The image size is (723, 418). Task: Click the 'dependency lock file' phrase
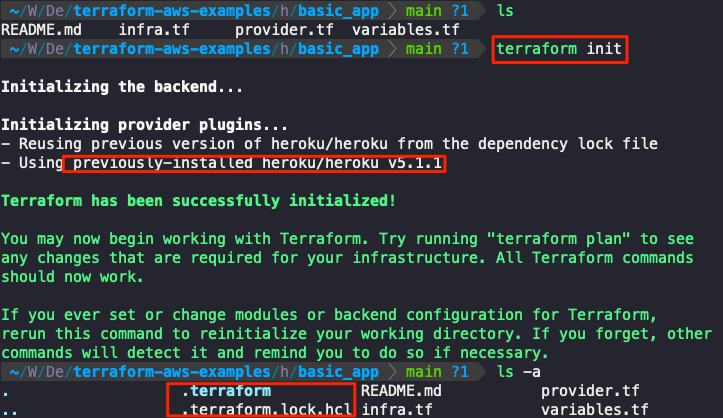coord(568,144)
